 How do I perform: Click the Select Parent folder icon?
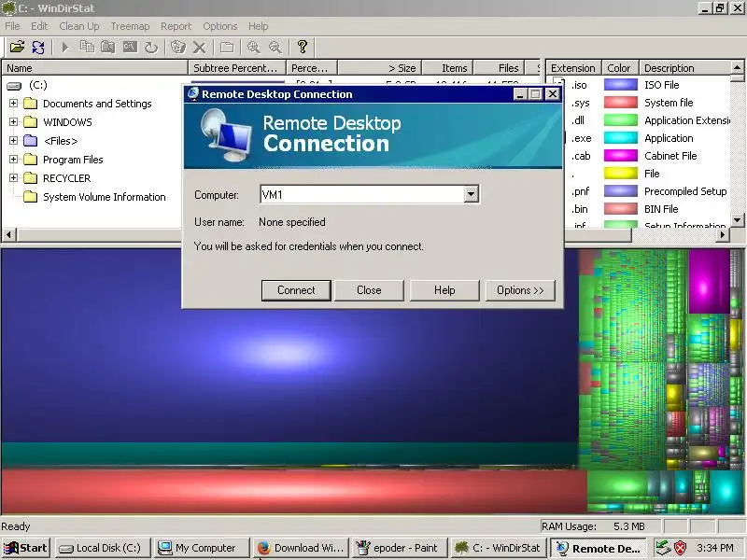click(x=227, y=47)
